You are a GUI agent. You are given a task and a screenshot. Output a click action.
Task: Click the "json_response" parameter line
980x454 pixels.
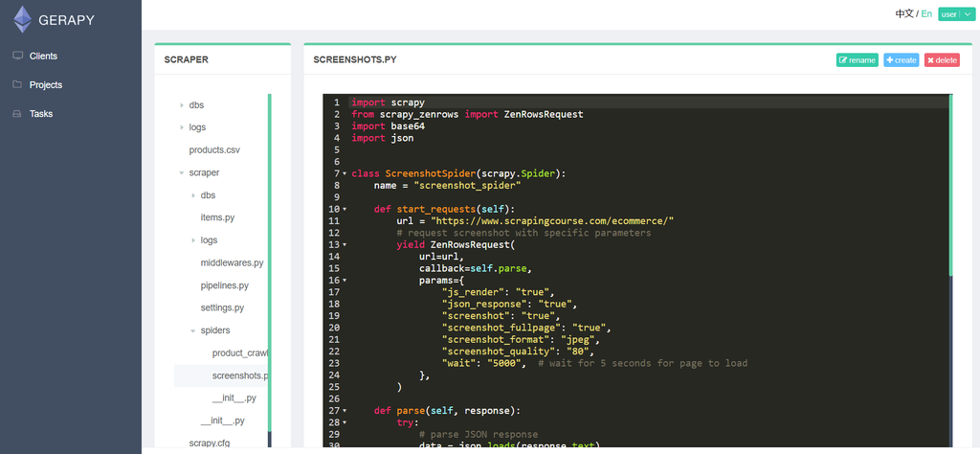(509, 304)
